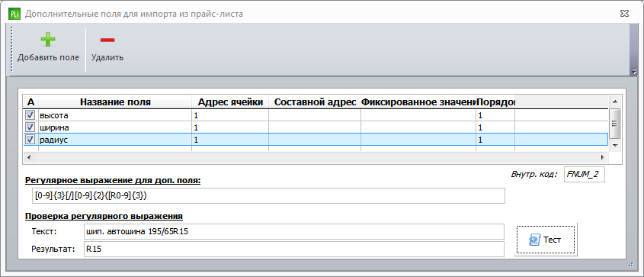Sort by the Название поля column header
The image size is (644, 277).
point(115,102)
